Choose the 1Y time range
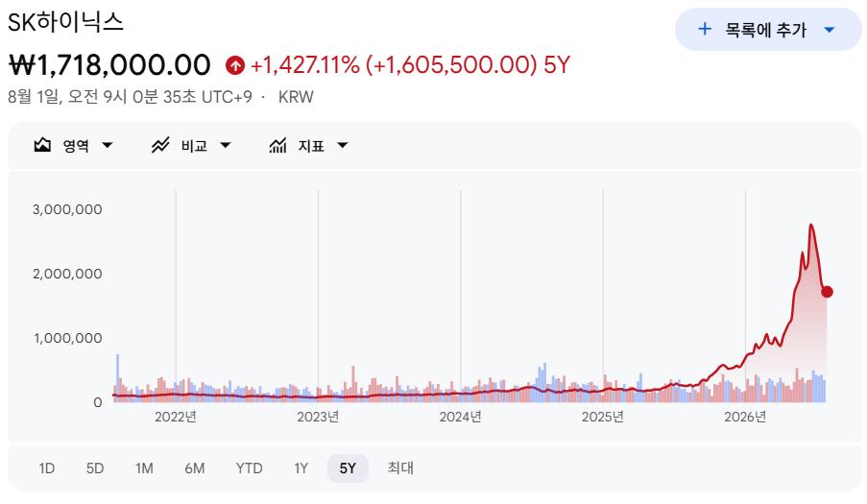This screenshot has width=867, height=504. coord(301,468)
